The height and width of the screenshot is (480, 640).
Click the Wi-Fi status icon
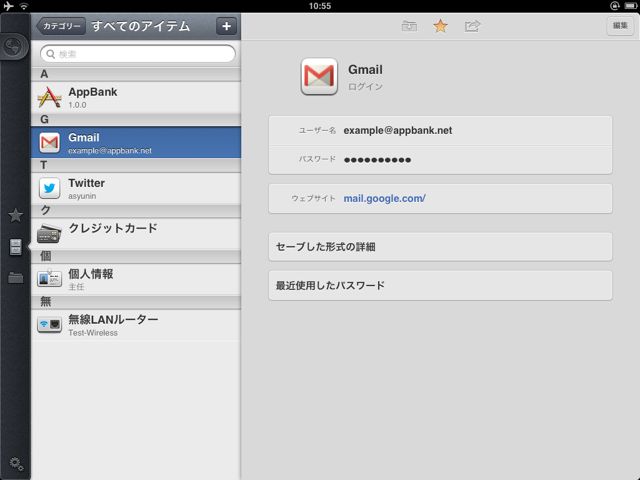tap(24, 6)
